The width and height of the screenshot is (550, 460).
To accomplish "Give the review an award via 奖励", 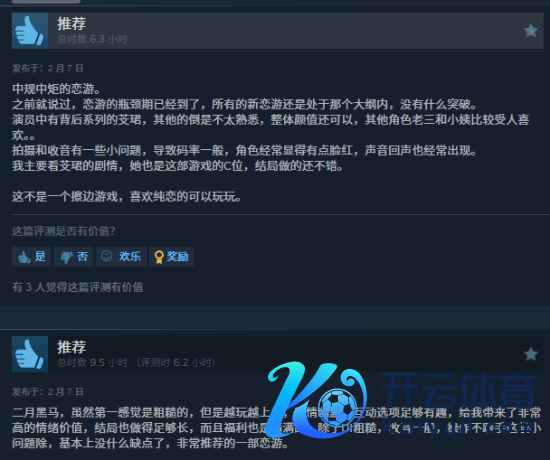I will tap(171, 256).
